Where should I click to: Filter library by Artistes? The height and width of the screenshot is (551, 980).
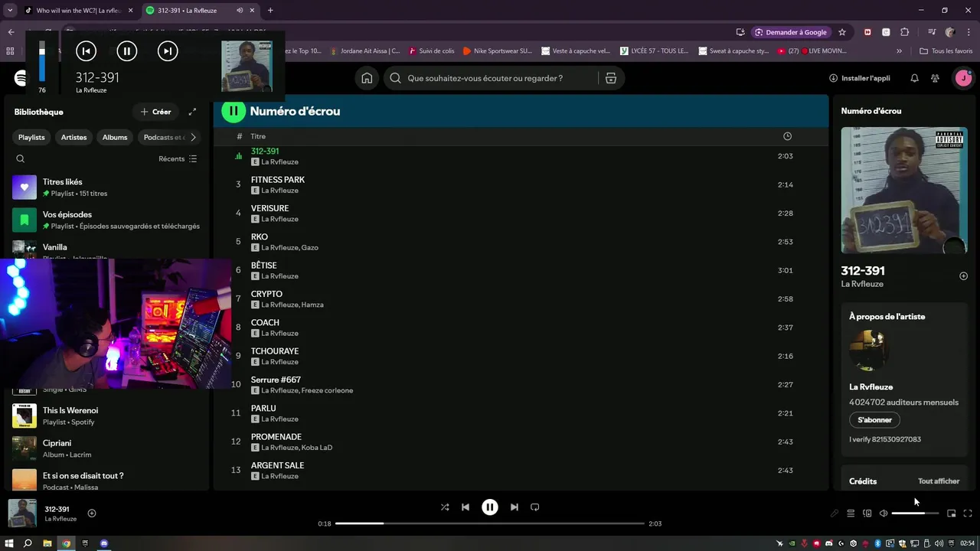click(x=74, y=137)
